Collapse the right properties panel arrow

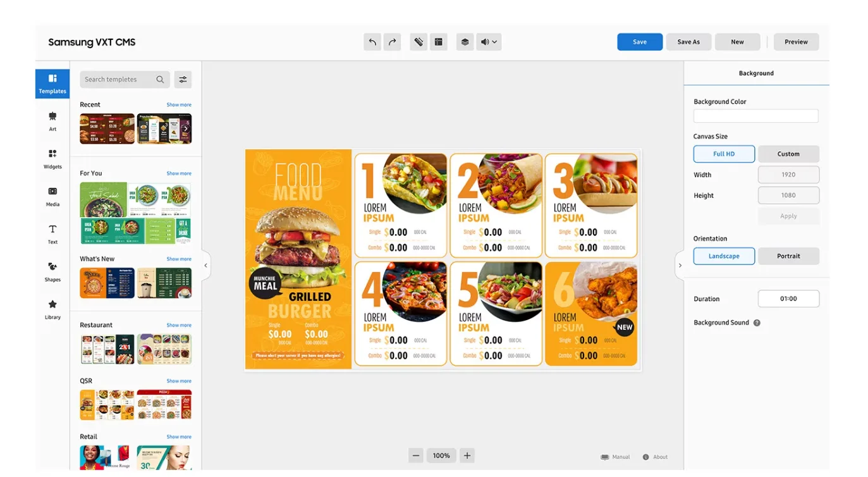pyautogui.click(x=680, y=266)
